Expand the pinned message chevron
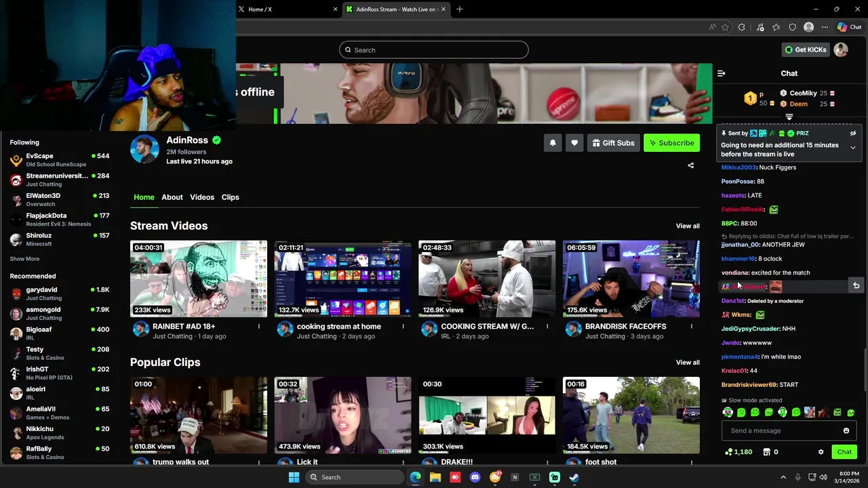Viewport: 868px width, 488px height. 853,148
